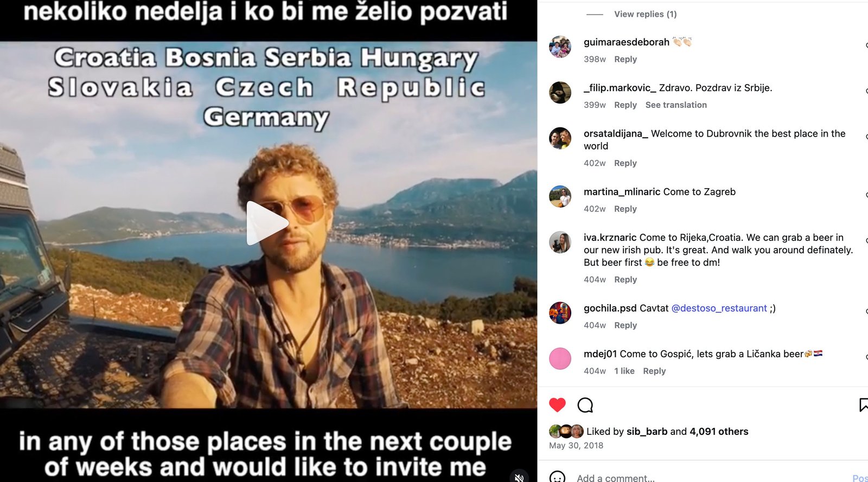868x482 pixels.
Task: Click the comment speech bubble icon
Action: coord(585,405)
